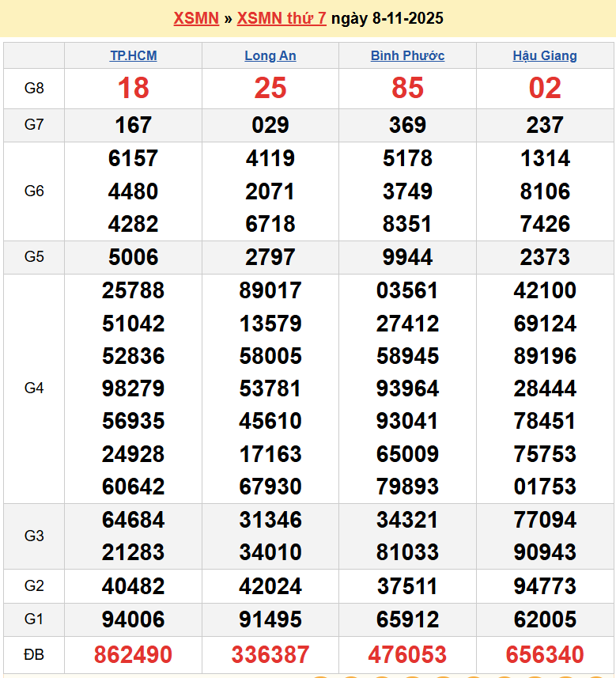The width and height of the screenshot is (616, 678).
Task: Open the Bình Phước province link
Action: (407, 55)
